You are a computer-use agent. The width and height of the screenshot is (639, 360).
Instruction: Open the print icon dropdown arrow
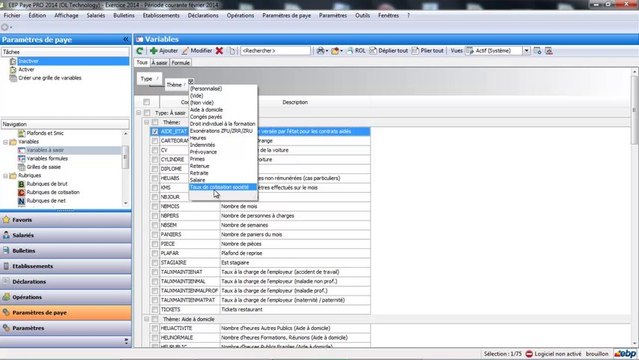pos(327,51)
